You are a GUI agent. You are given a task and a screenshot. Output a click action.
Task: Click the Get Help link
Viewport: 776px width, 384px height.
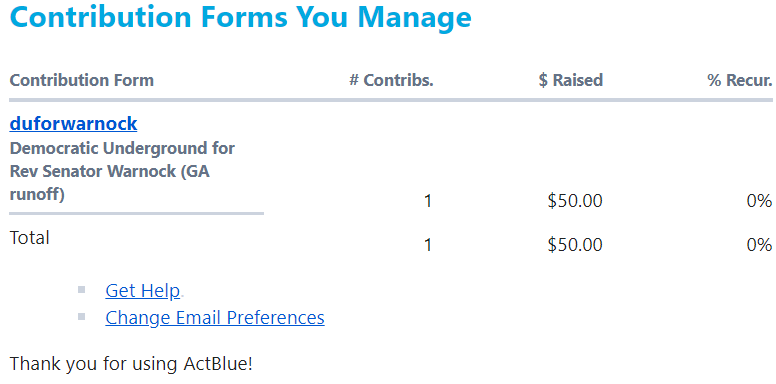coord(143,290)
